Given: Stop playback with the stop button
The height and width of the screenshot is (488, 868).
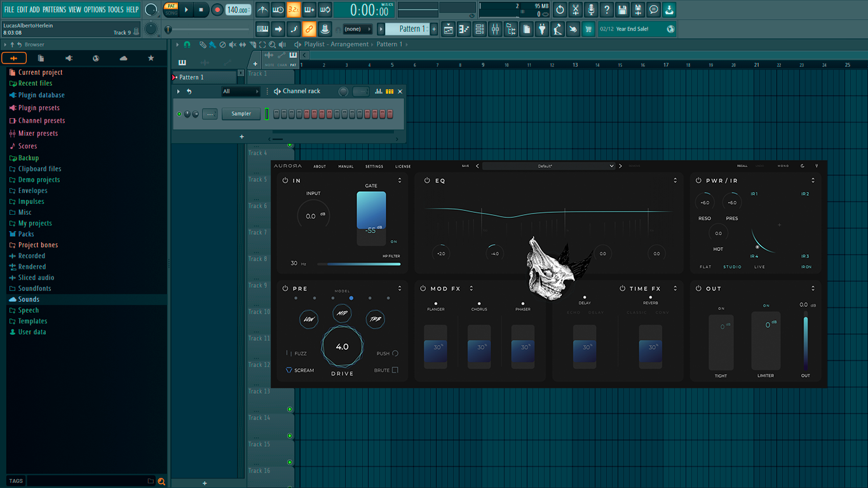Looking at the screenshot, I should click(201, 10).
